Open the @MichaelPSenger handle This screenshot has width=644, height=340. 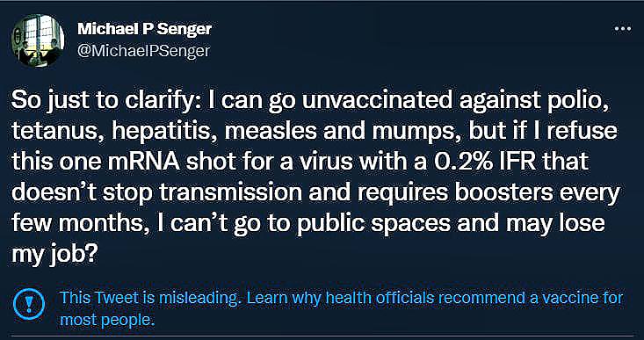point(144,50)
